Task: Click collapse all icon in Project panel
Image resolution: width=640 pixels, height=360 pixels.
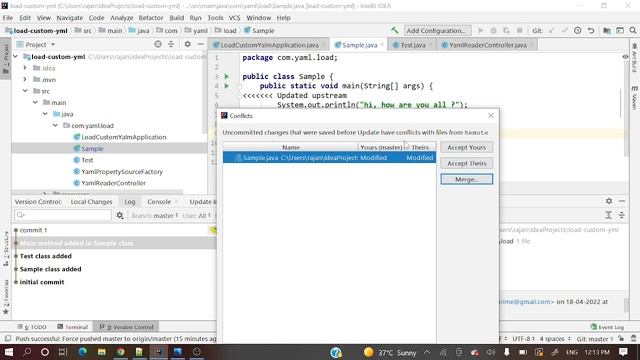Action: click(171, 44)
